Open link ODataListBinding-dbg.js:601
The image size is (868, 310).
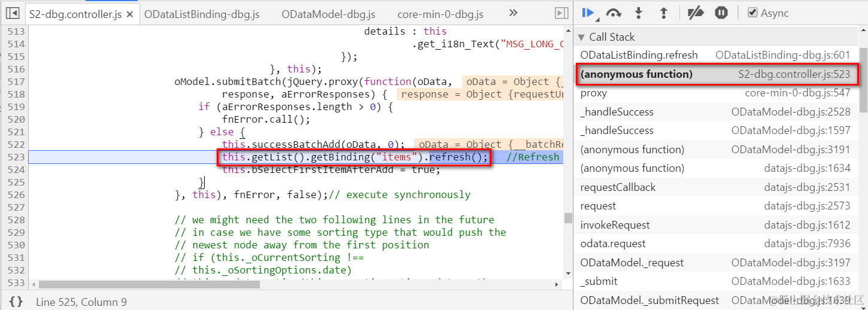(783, 55)
